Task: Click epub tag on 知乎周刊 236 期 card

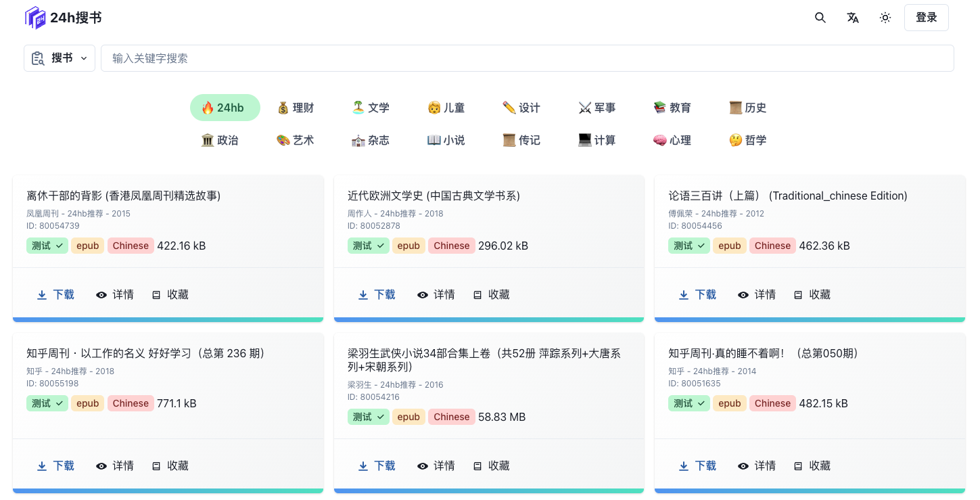Action: (x=88, y=403)
